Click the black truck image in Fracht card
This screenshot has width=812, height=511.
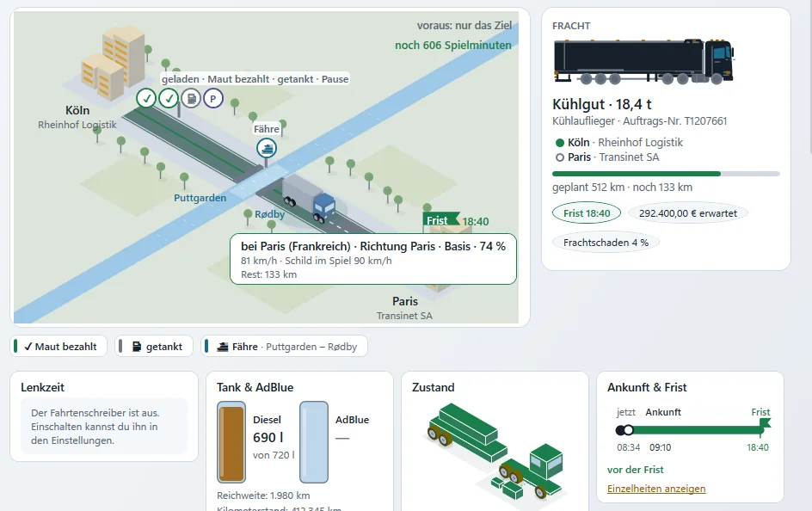[643, 62]
